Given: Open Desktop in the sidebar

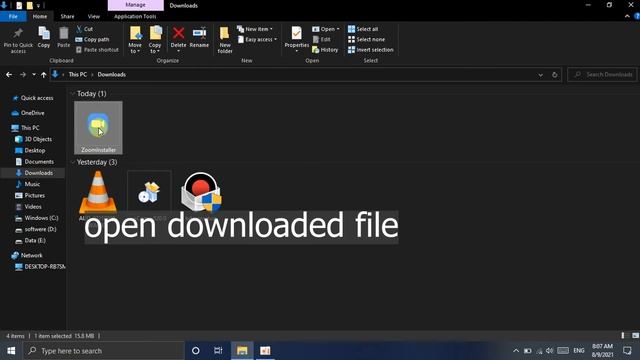Looking at the screenshot, I should click(30, 151).
